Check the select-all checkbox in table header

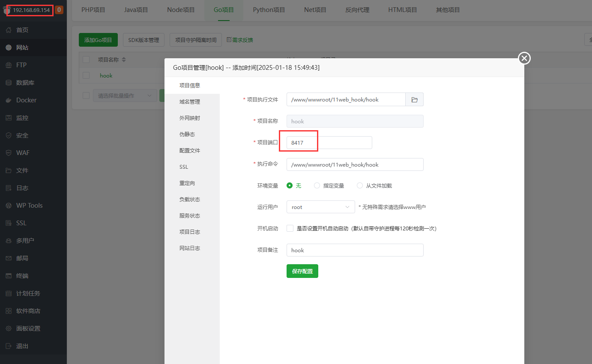pos(86,60)
